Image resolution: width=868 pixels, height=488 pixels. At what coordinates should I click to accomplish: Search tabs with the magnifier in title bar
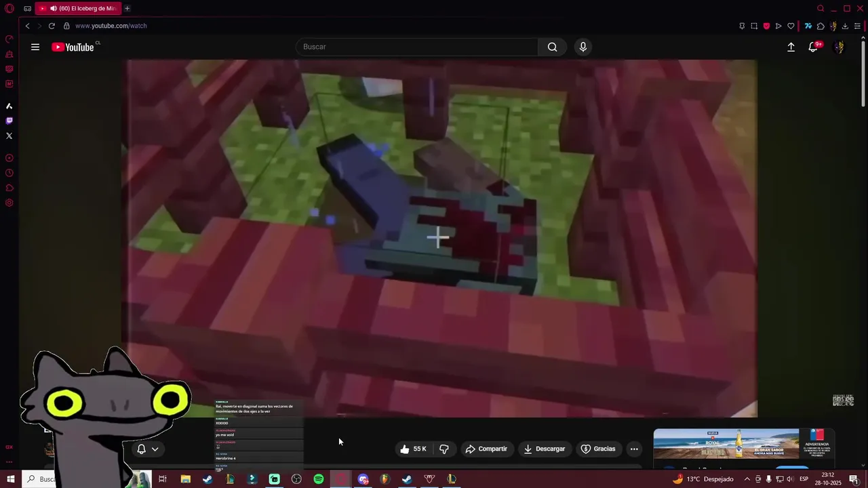coord(821,9)
